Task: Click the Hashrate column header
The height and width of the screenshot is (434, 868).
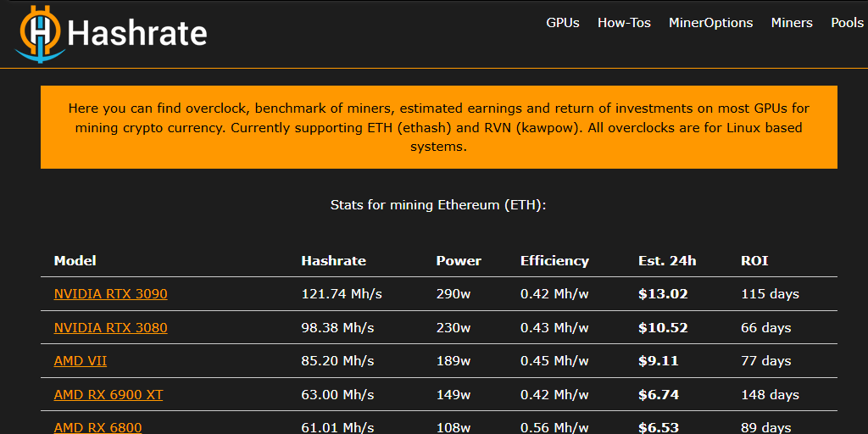Action: 333,260
